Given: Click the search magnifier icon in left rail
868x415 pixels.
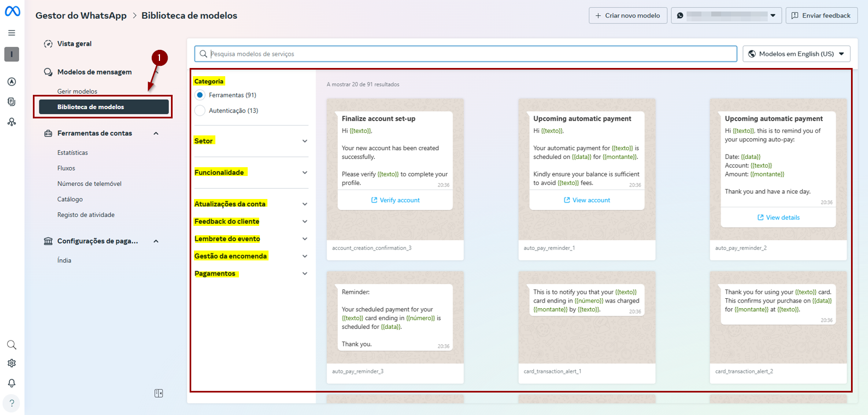Looking at the screenshot, I should (12, 345).
